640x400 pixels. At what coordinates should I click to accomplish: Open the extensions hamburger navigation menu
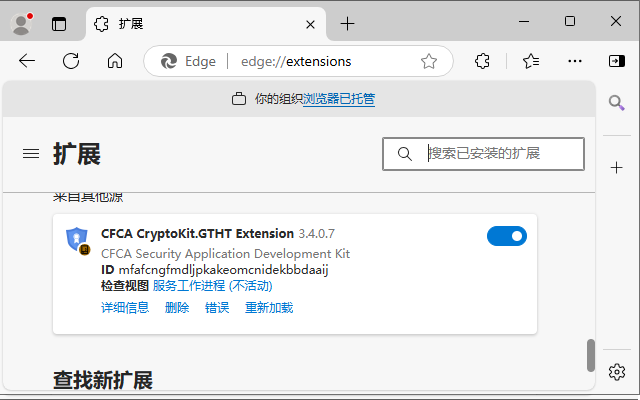click(x=31, y=154)
